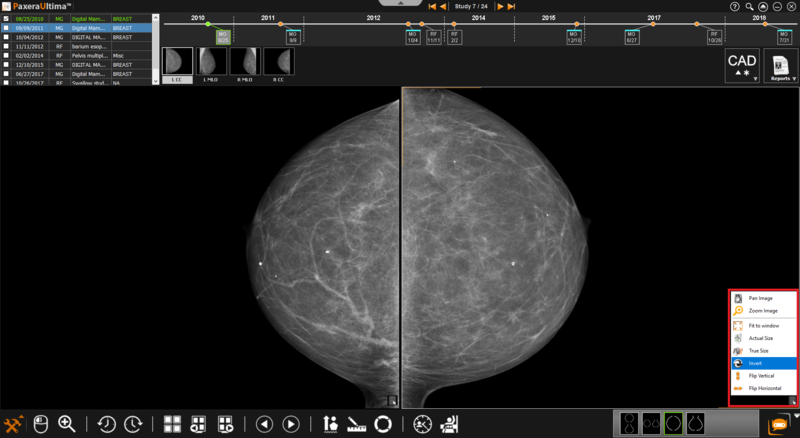Image resolution: width=800 pixels, height=438 pixels.
Task: Open the CAD markers button
Action: coord(741,66)
